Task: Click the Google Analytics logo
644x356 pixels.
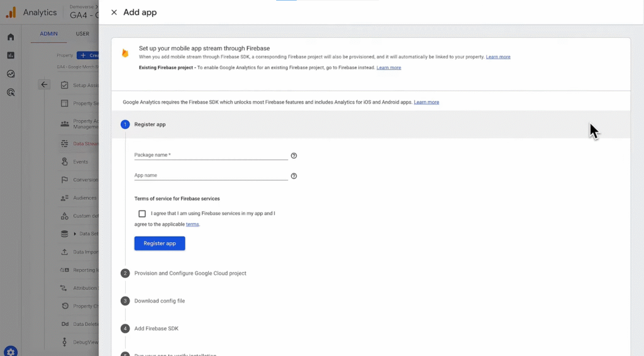Action: [x=11, y=13]
